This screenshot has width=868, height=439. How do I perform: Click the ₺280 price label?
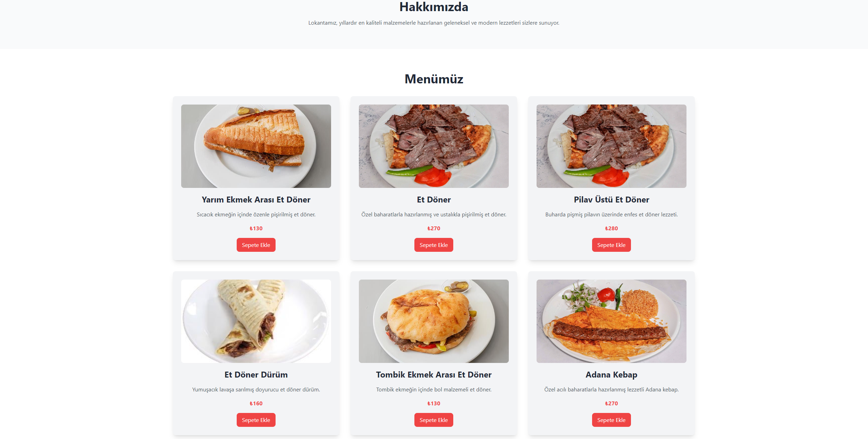(x=611, y=229)
